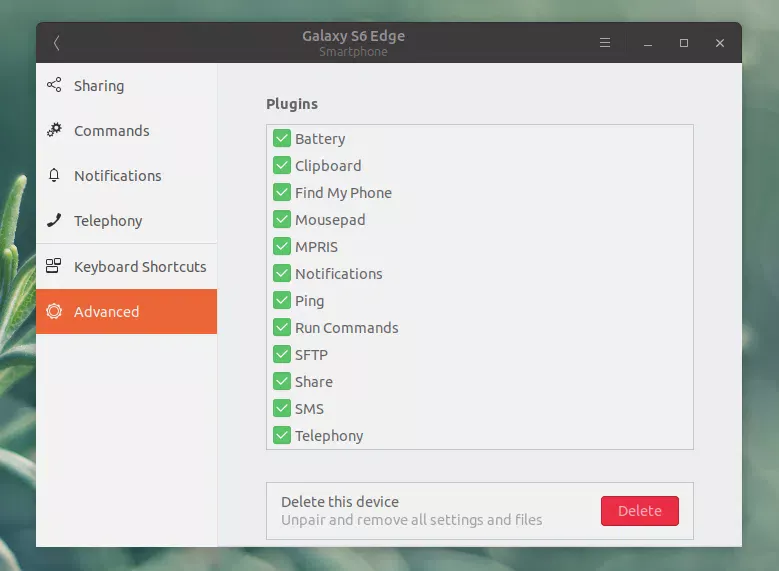Screen dimensions: 779x571
Task: Close the Galaxy S6 Edge window
Action: pos(720,43)
